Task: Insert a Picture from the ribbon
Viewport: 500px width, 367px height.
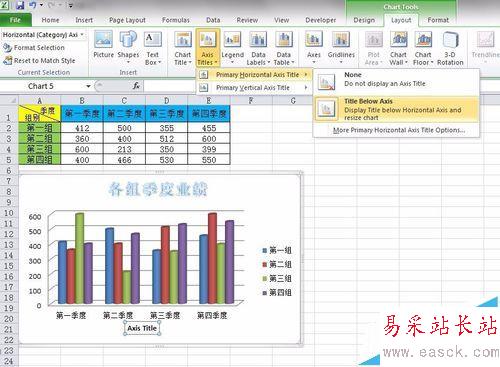Action: 103,44
